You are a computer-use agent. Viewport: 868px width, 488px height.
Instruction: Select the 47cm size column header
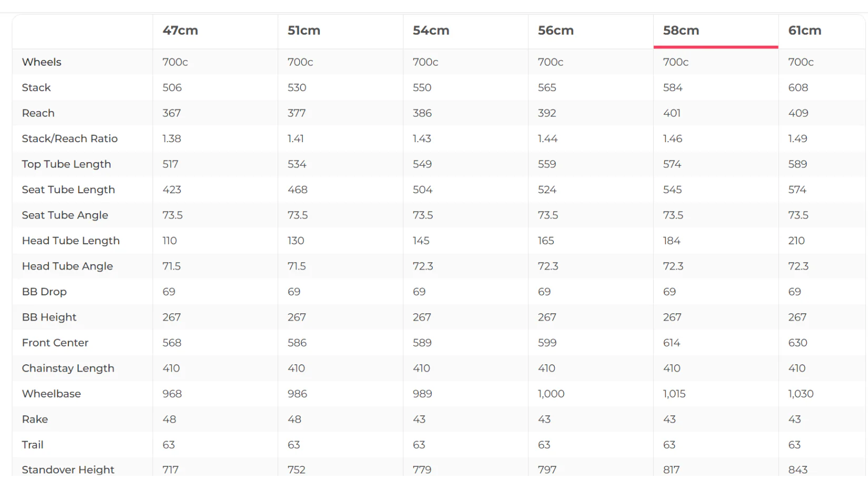[x=180, y=31]
